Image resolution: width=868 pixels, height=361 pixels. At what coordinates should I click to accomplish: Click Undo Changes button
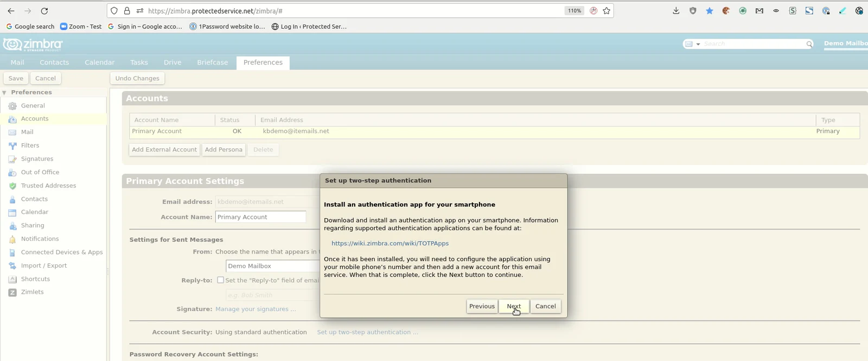tap(137, 78)
